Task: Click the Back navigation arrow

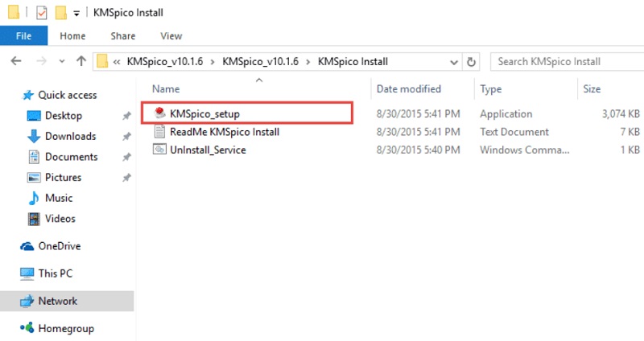Action: [16, 61]
